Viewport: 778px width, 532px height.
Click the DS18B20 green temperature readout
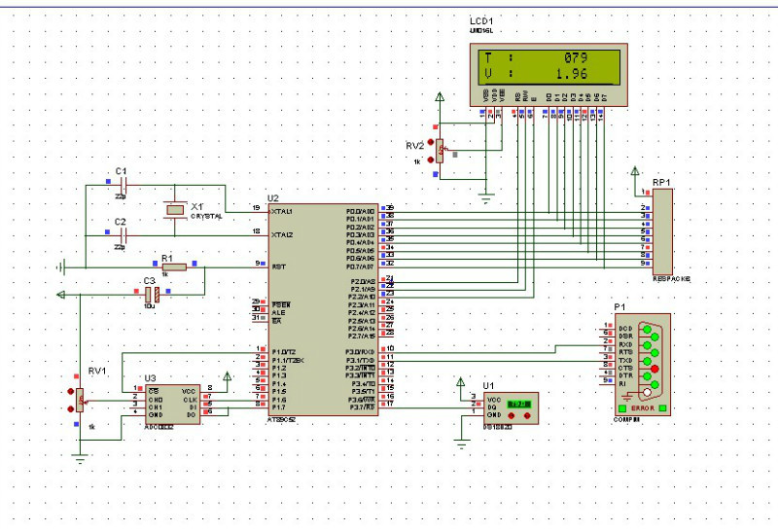point(518,403)
